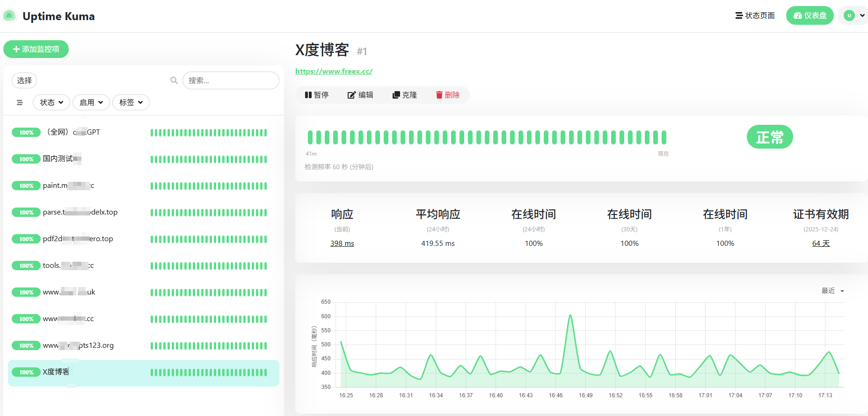Edit the monitor via 编辑 button
The image size is (868, 416).
(360, 95)
